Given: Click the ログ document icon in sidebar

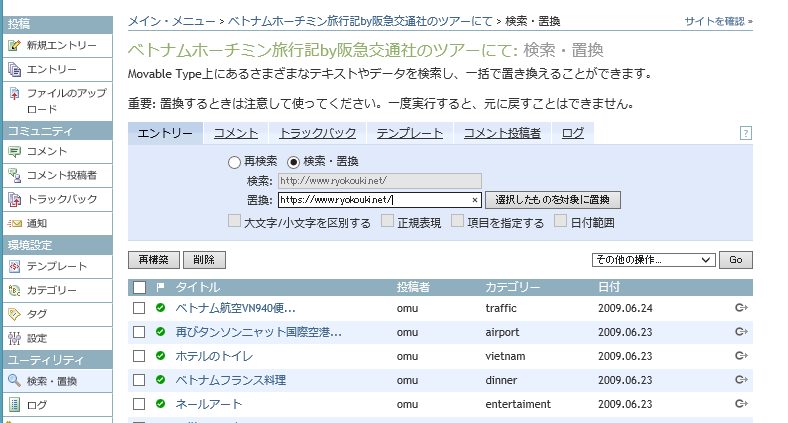Looking at the screenshot, I should pyautogui.click(x=14, y=405).
